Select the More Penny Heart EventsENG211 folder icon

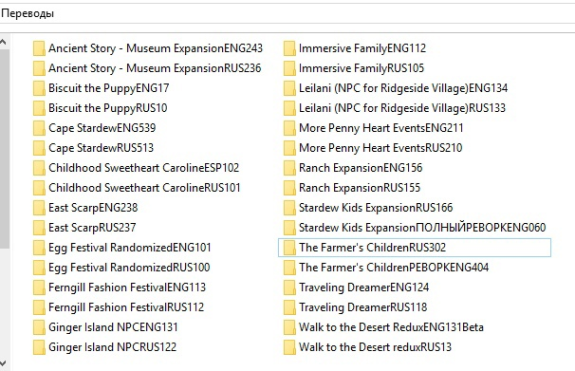pyautogui.click(x=289, y=128)
